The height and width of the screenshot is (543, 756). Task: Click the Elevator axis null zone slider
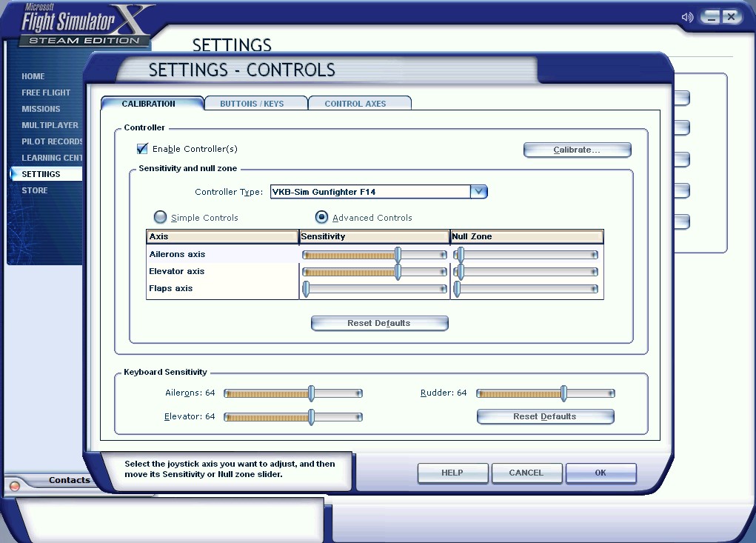point(526,271)
